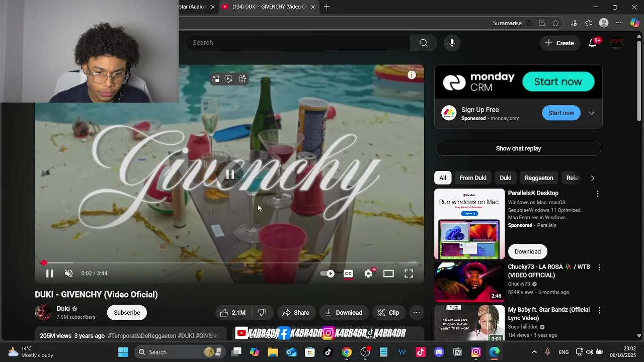Image resolution: width=644 pixels, height=362 pixels.
Task: Open the Windows Start menu
Action: point(123,352)
